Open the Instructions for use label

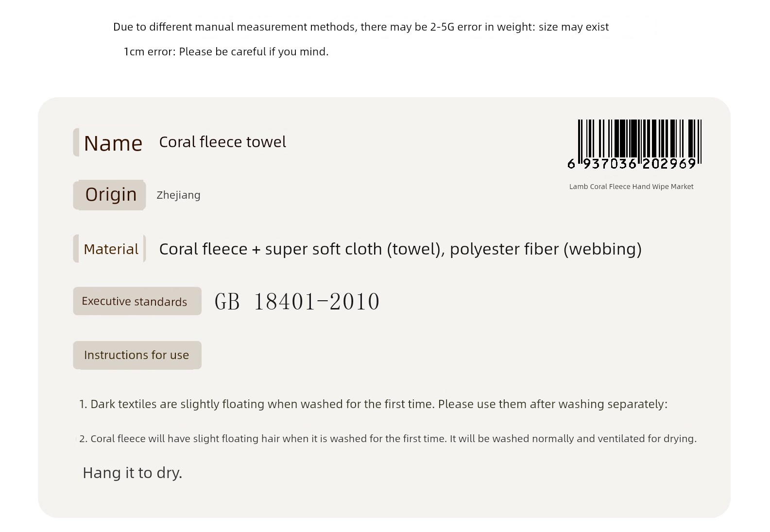click(x=137, y=355)
